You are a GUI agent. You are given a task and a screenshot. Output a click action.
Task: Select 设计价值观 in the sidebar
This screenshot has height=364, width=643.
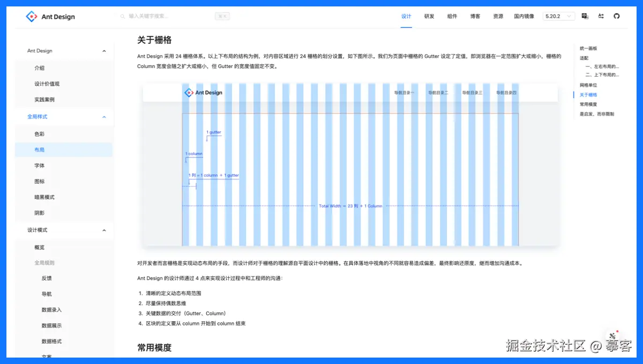(64, 84)
